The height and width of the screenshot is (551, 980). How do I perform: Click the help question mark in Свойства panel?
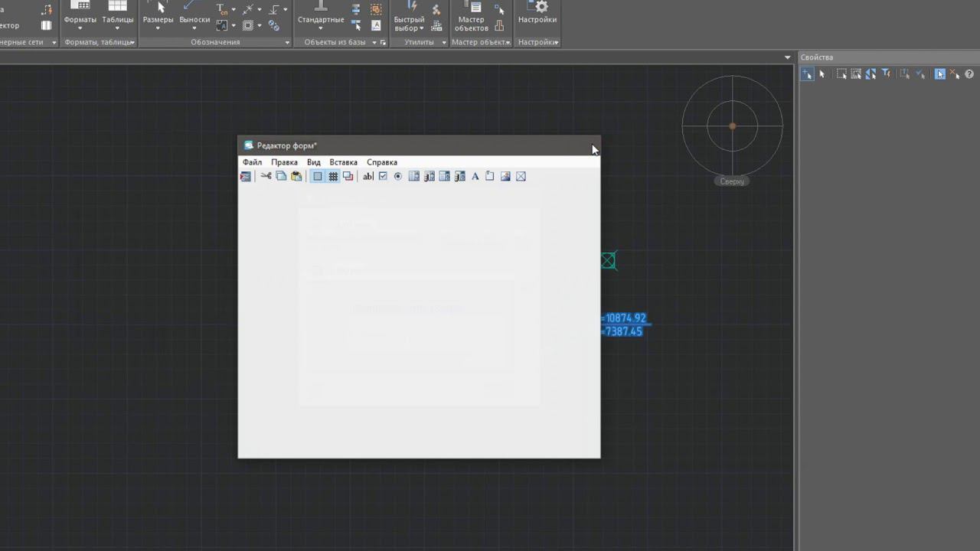(x=969, y=74)
